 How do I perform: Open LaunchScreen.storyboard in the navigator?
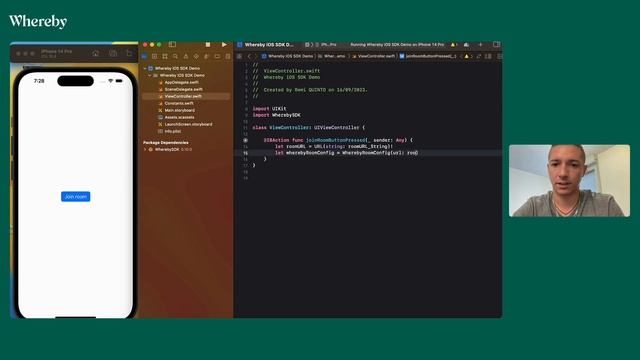[x=188, y=124]
